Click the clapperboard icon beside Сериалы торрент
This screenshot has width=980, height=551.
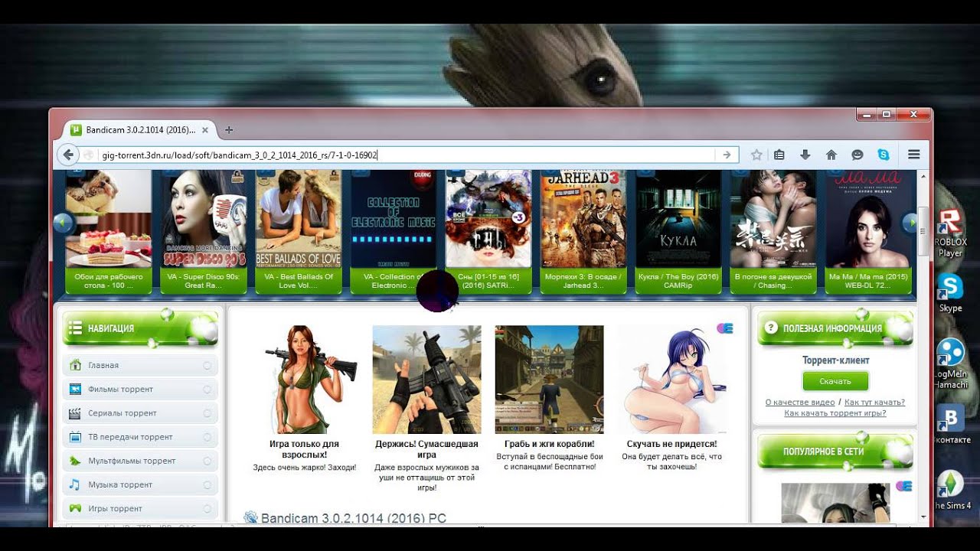(75, 413)
